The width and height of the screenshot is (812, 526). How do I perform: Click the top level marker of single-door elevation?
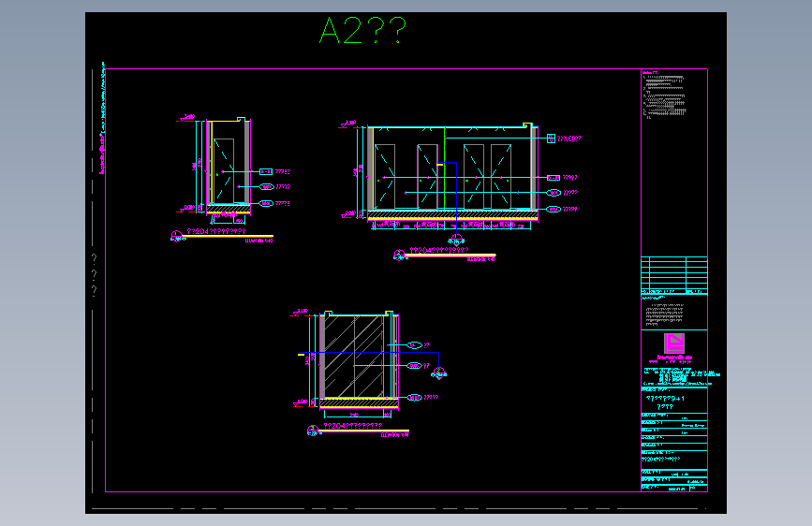pos(186,119)
